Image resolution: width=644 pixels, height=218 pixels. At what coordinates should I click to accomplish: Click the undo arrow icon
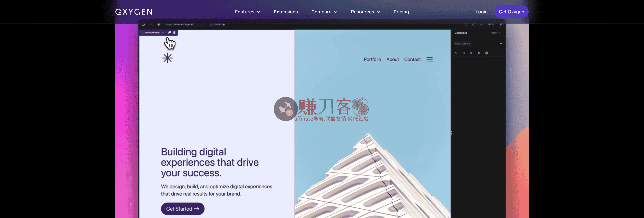coord(466,24)
